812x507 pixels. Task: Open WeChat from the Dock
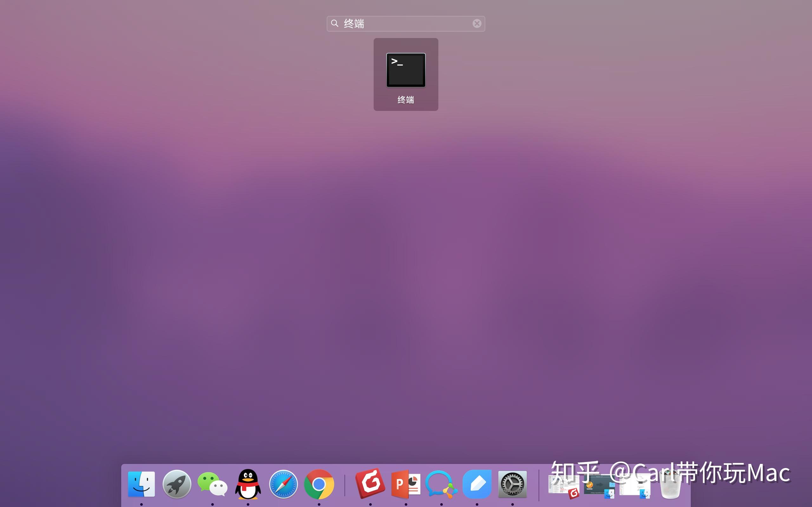tap(213, 484)
